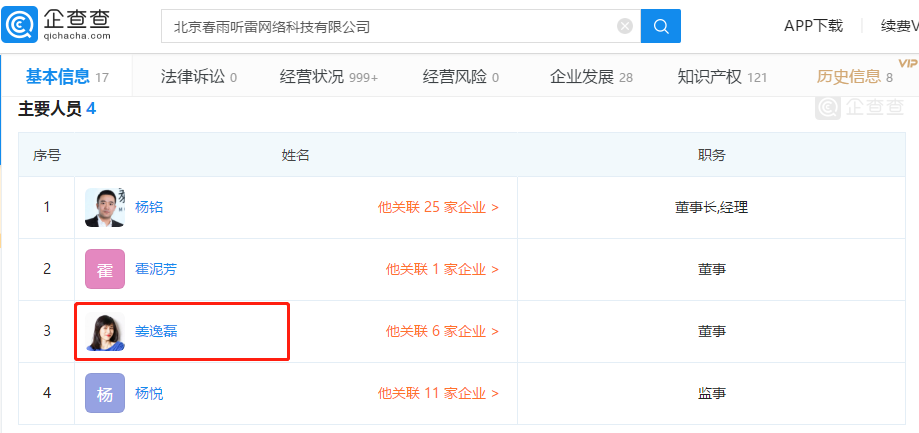The width and height of the screenshot is (919, 433).
Task: Click the blue magnifier search button
Action: pos(661,26)
